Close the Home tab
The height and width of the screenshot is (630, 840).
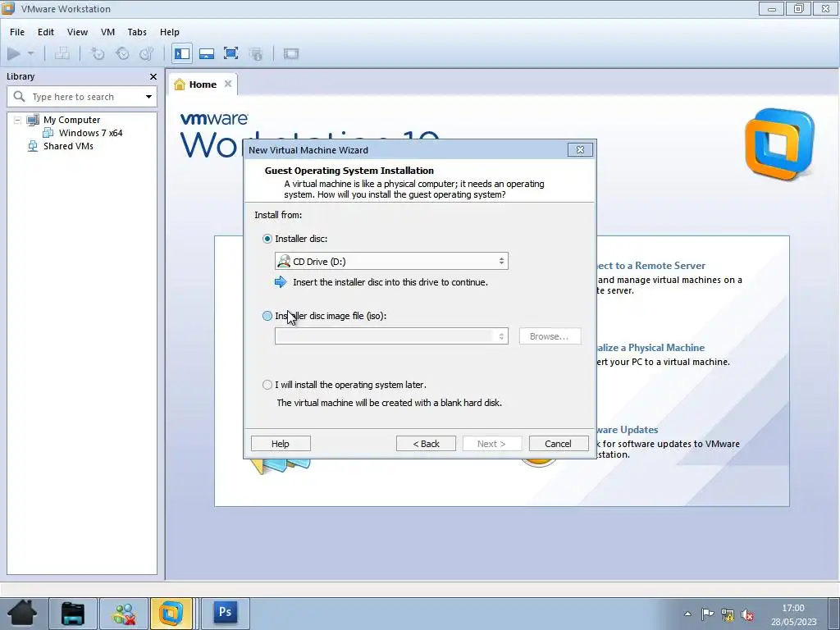pyautogui.click(x=228, y=84)
